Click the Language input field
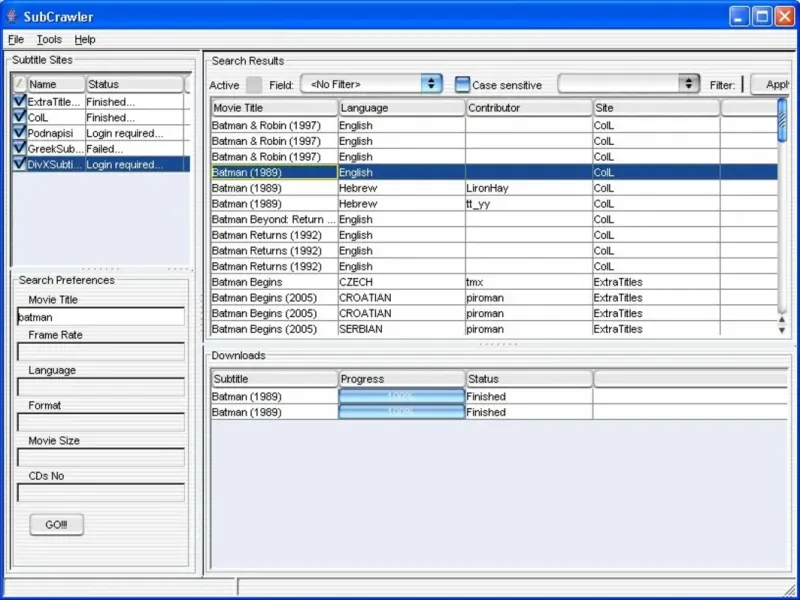This screenshot has width=800, height=600. pos(101,387)
